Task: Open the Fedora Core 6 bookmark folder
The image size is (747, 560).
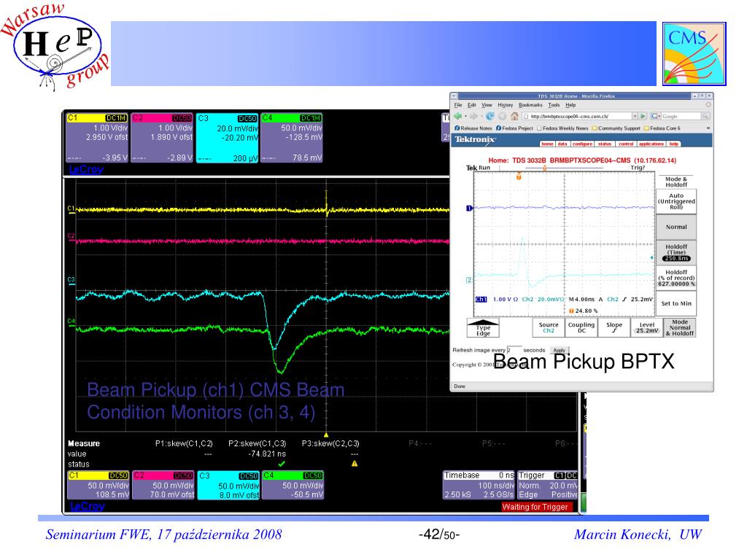Action: (662, 128)
